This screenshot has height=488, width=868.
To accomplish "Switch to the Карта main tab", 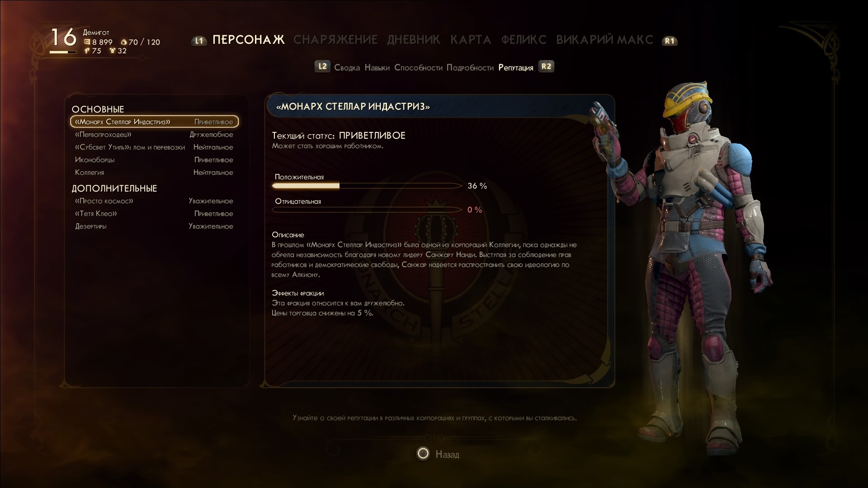I will click(471, 40).
